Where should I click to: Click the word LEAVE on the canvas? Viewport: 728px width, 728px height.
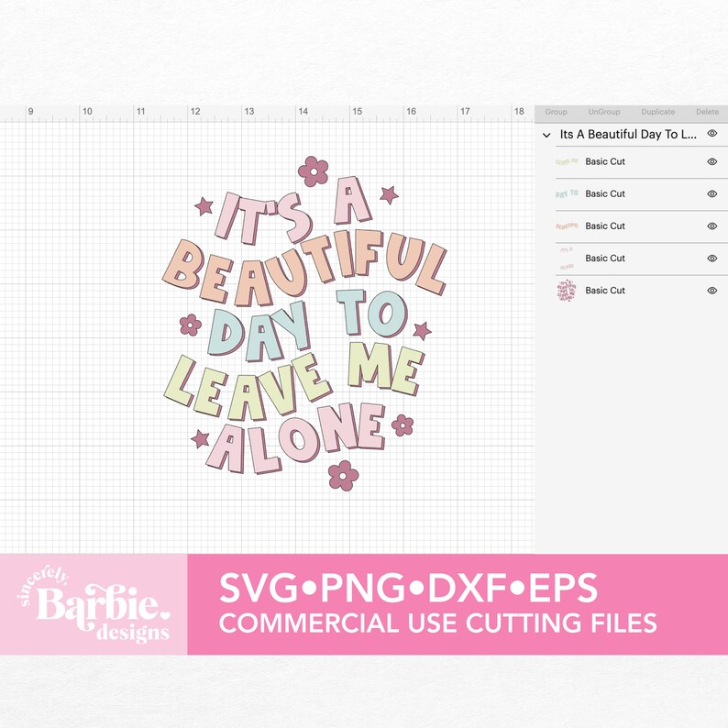coord(248,387)
